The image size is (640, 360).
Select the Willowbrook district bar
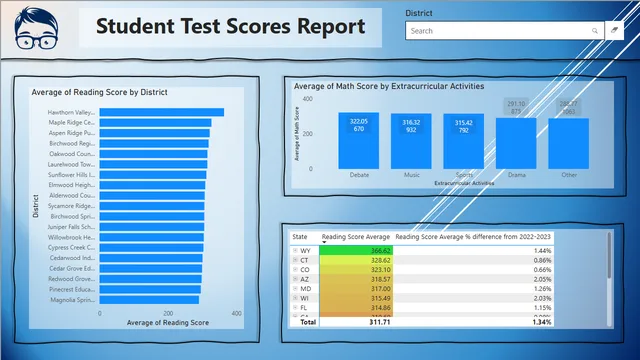pyautogui.click(x=152, y=237)
